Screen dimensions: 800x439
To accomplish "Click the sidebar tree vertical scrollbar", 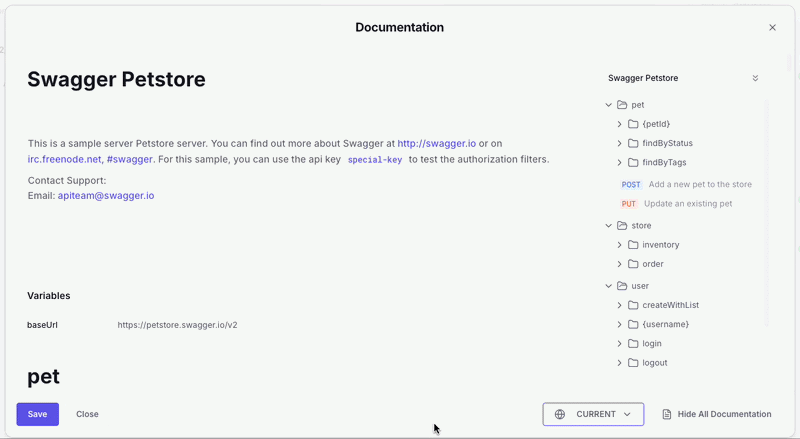I will pos(766,213).
